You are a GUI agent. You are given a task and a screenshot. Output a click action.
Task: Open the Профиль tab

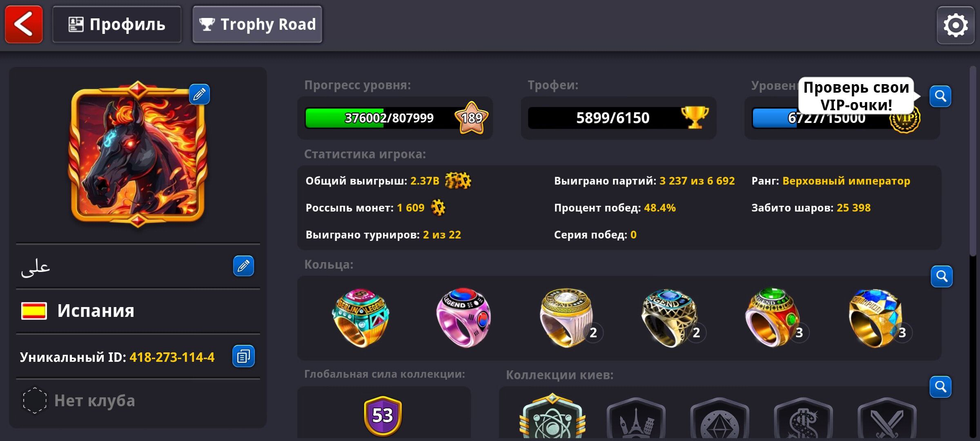click(x=117, y=24)
